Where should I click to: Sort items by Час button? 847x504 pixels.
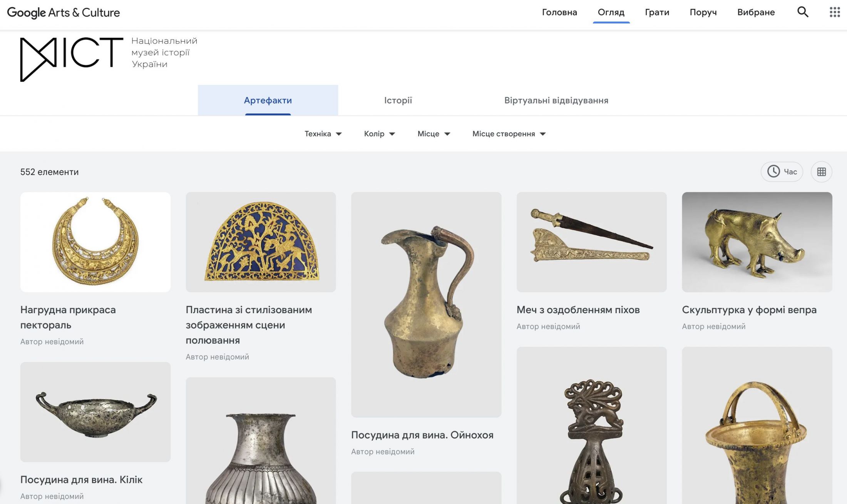(x=782, y=172)
